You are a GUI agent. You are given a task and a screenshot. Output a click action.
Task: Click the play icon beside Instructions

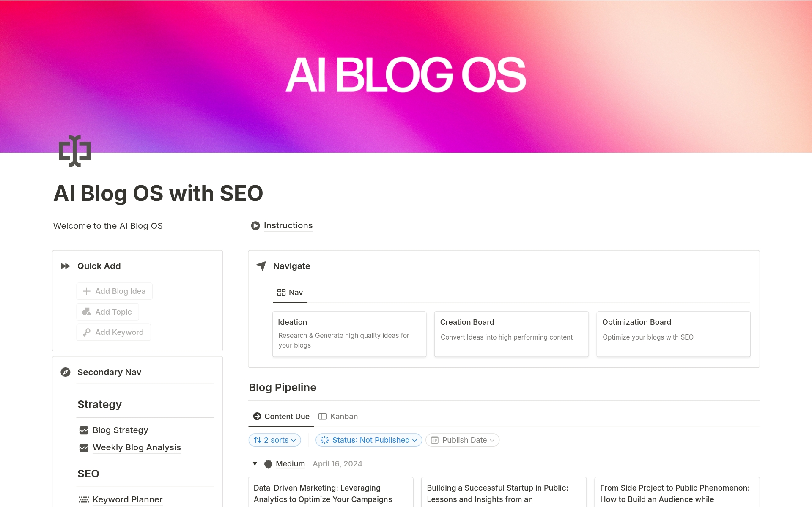[255, 226]
